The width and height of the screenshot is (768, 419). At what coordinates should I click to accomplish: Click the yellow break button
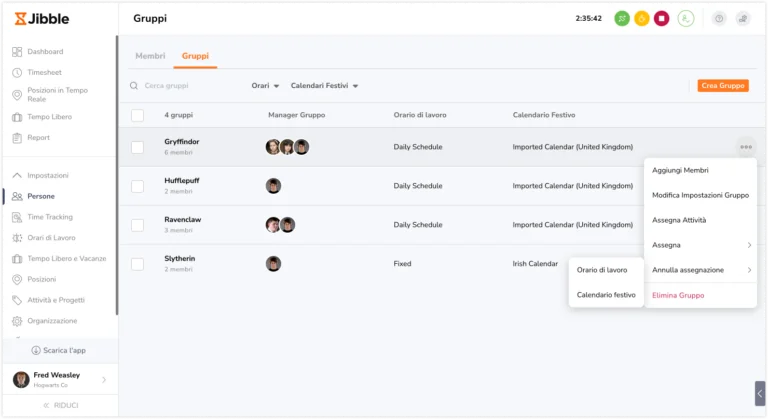(x=642, y=19)
